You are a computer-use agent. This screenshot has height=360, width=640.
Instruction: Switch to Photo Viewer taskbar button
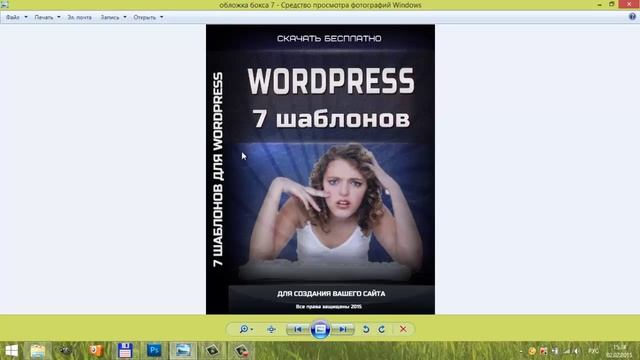tap(183, 351)
